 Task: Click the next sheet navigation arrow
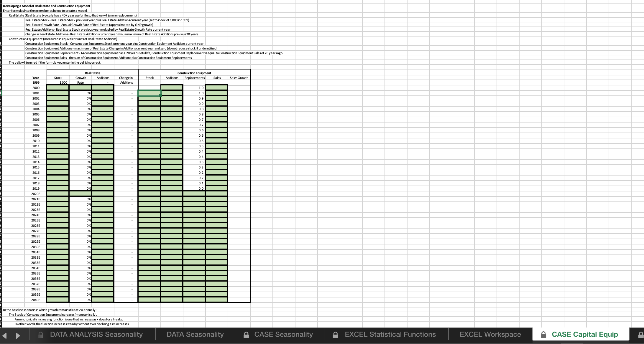tap(18, 335)
